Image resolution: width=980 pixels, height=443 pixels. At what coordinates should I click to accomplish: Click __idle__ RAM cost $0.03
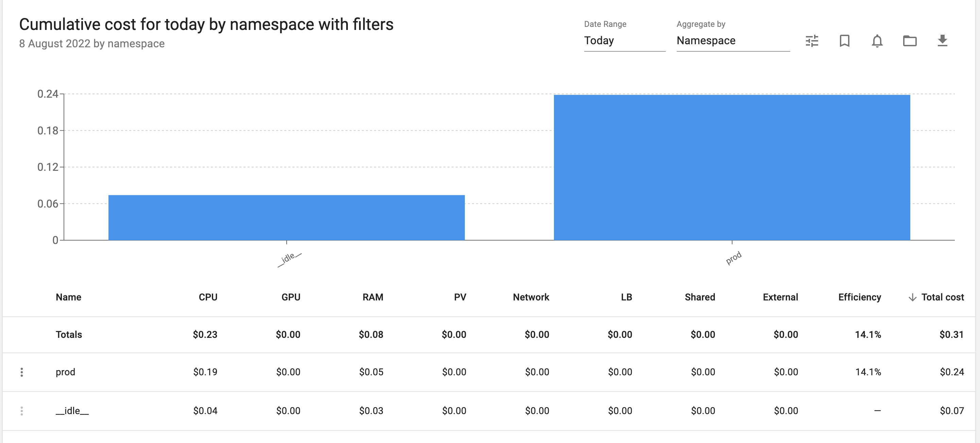(x=371, y=411)
